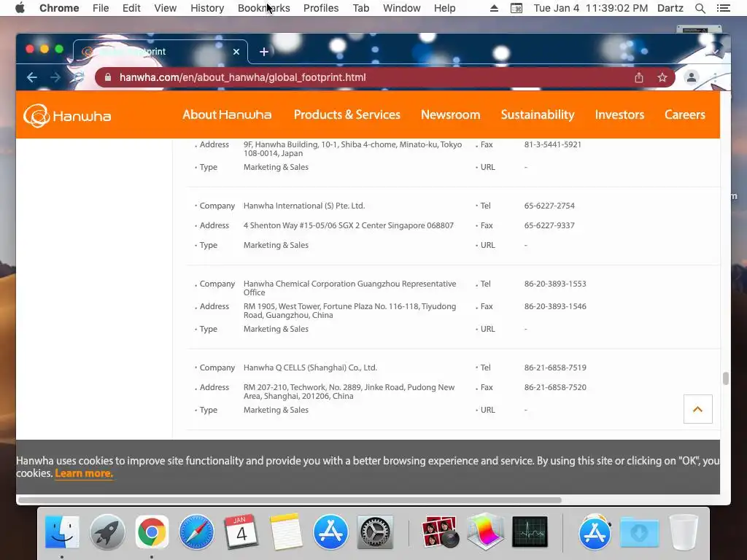Click the padlock site info icon
The image size is (747, 560).
point(108,77)
